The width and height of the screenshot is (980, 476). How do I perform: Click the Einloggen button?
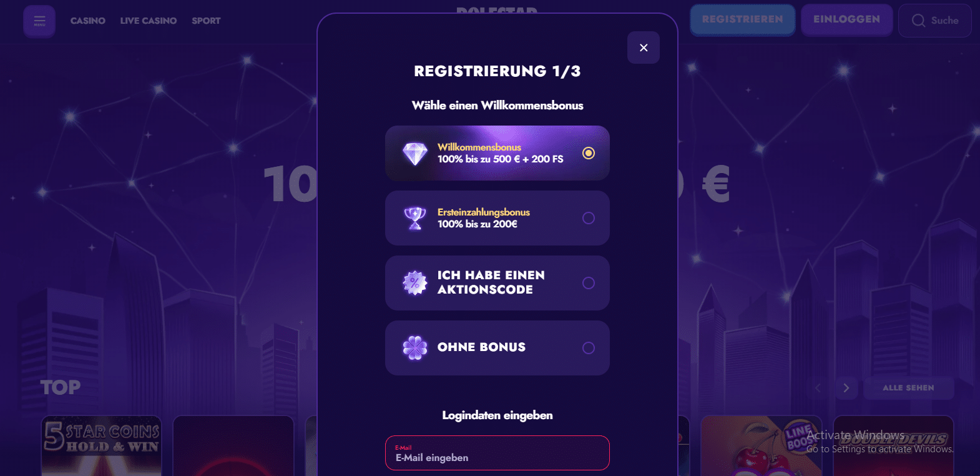pyautogui.click(x=846, y=19)
